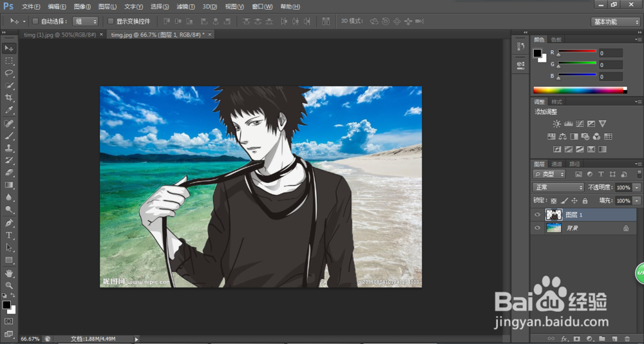Open the 类型 layer filter dropdown

(x=549, y=175)
